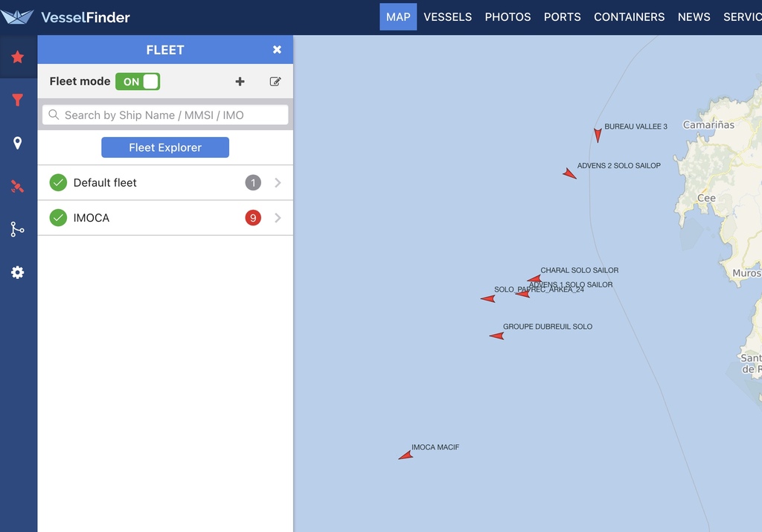
Task: Open the red filter funnel icon
Action: 18,100
